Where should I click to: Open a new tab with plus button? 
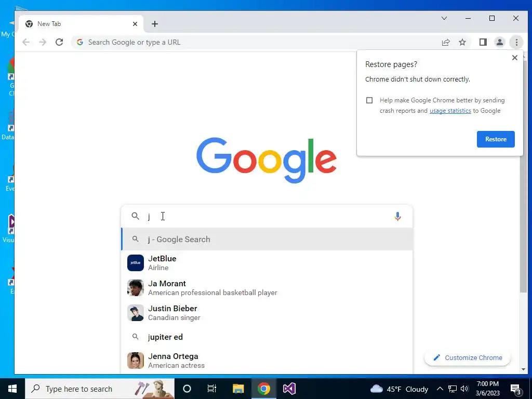click(x=155, y=24)
